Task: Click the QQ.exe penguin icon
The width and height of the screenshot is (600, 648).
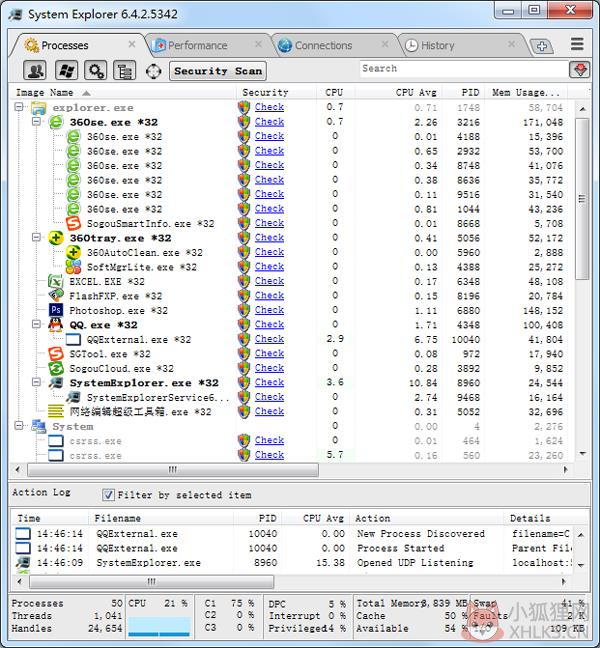Action: (56, 324)
